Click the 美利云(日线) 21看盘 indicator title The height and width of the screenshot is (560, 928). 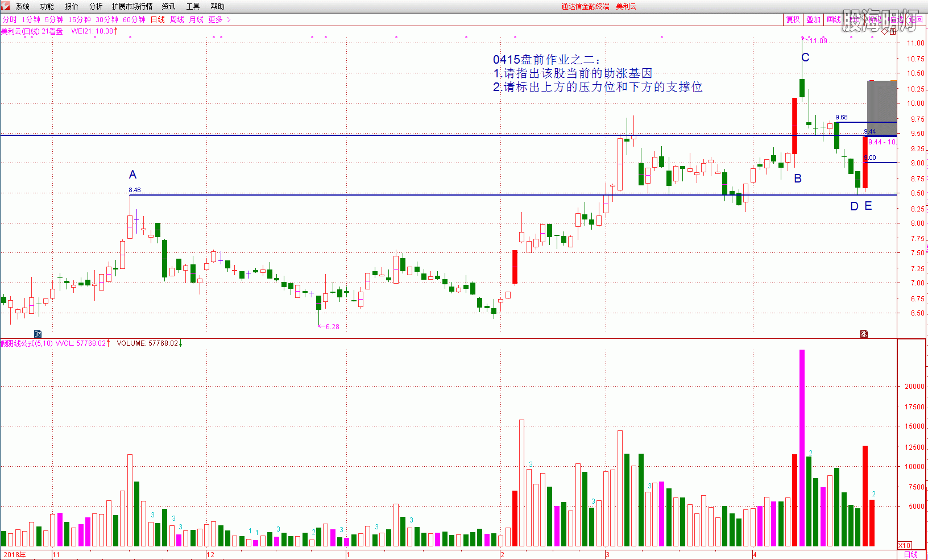pos(32,31)
